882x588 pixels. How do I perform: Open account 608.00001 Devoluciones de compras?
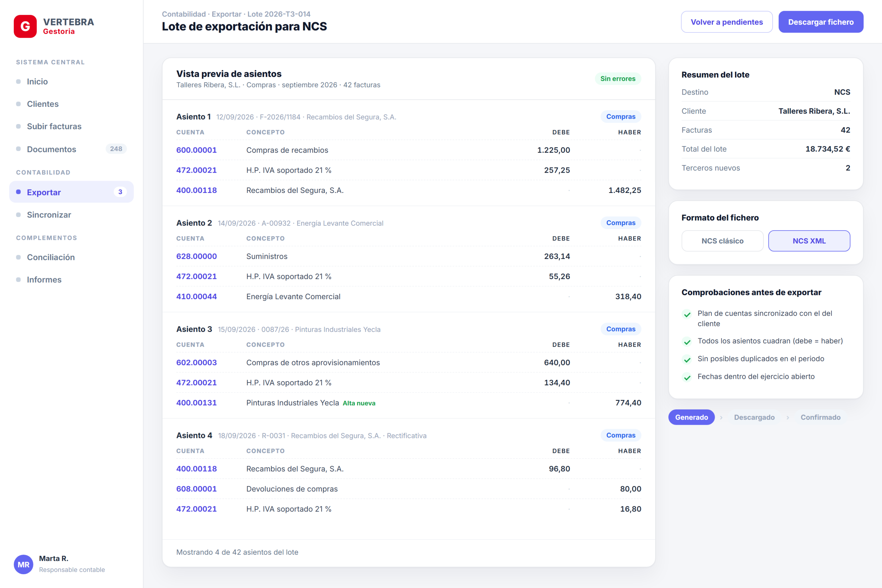pyautogui.click(x=197, y=489)
